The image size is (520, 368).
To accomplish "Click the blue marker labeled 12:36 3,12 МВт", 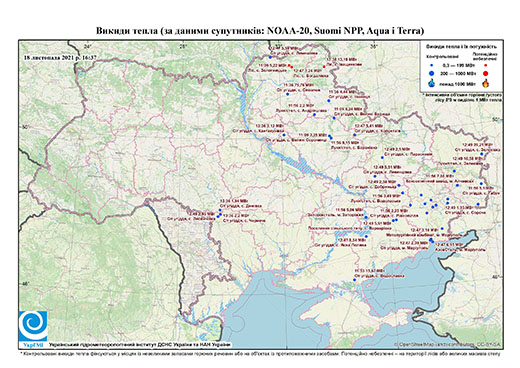I will tap(284, 135).
